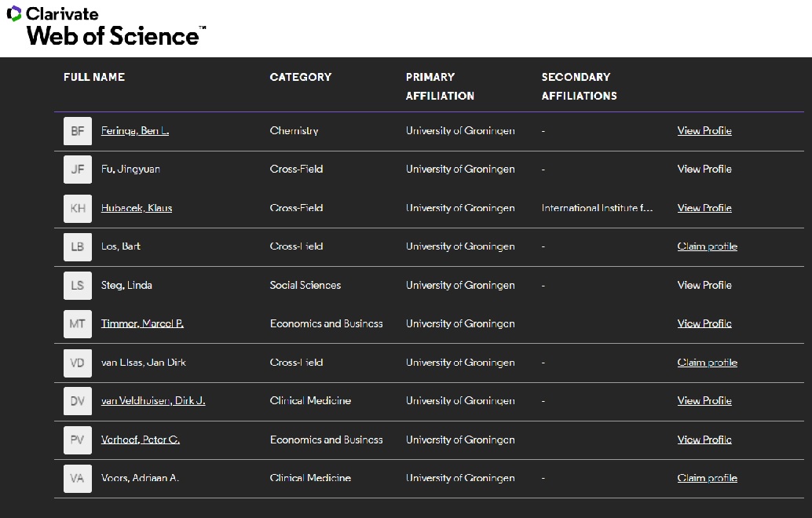Open van Veldhuisen, Dirk J. name link

point(153,401)
